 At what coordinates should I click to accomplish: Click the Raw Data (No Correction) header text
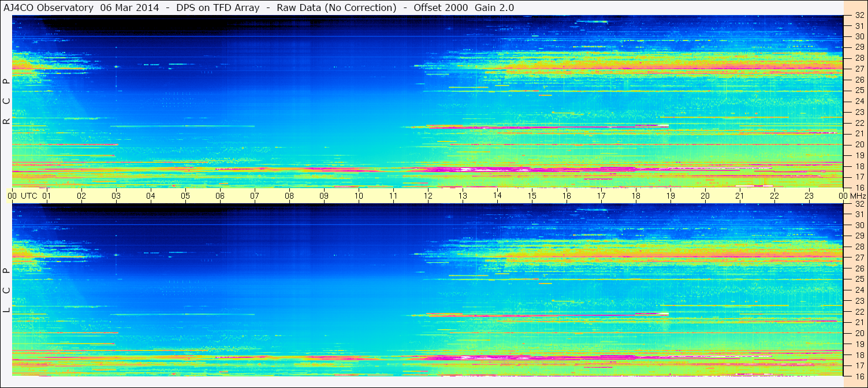point(336,8)
